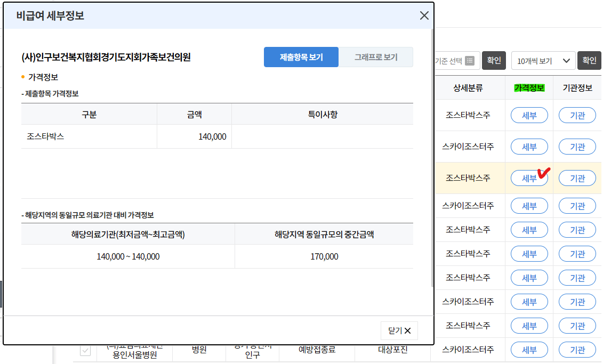Click 확인 beside the 기준 선택 box
The height and width of the screenshot is (364, 603).
tap(493, 60)
